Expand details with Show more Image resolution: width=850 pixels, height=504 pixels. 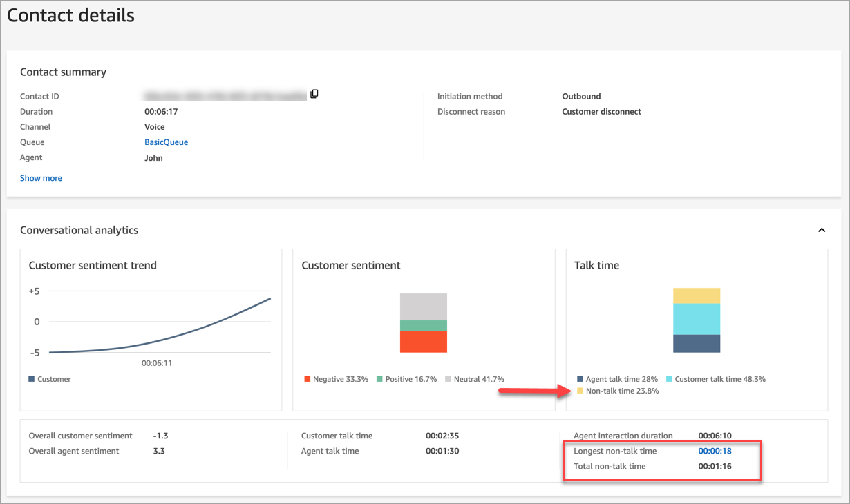click(x=41, y=178)
